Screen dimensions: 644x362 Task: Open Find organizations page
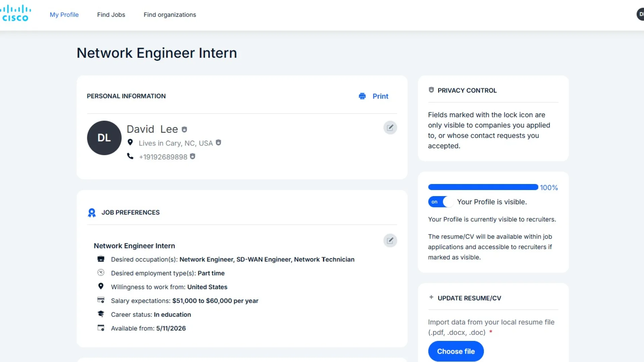(170, 15)
